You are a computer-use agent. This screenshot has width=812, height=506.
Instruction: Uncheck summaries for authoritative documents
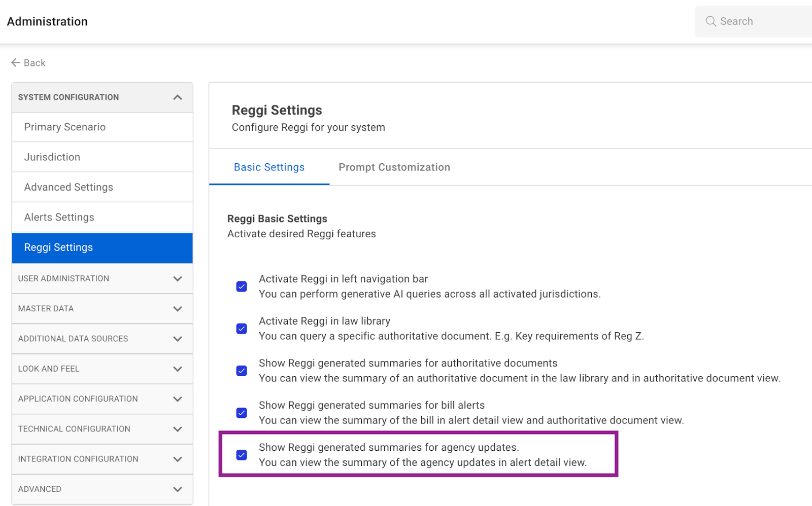tap(242, 371)
